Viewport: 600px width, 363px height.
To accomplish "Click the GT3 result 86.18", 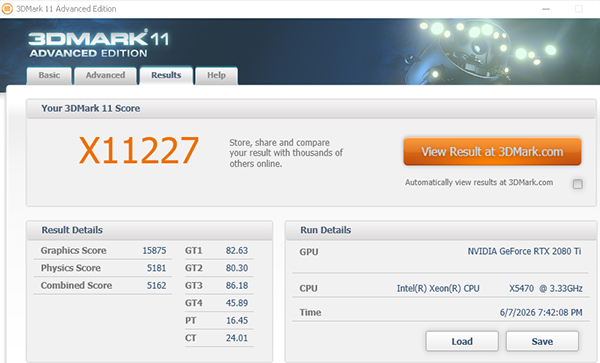I will pos(236,285).
